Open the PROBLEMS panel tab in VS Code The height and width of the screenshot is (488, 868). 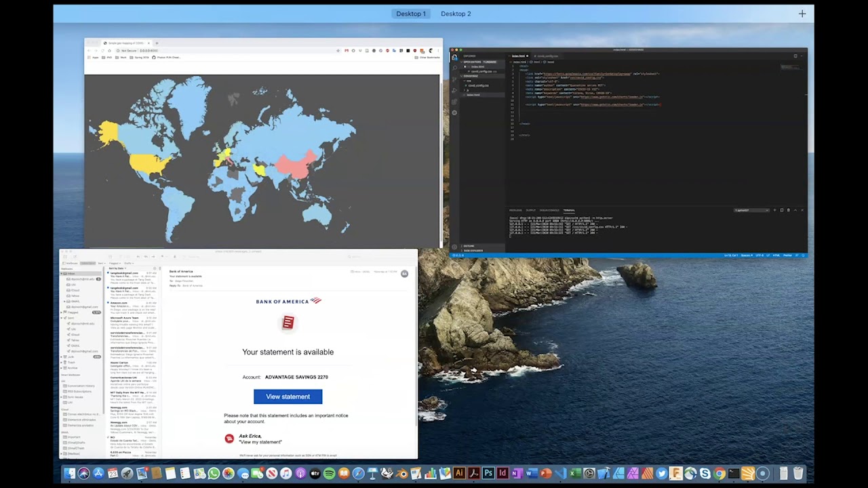point(515,210)
